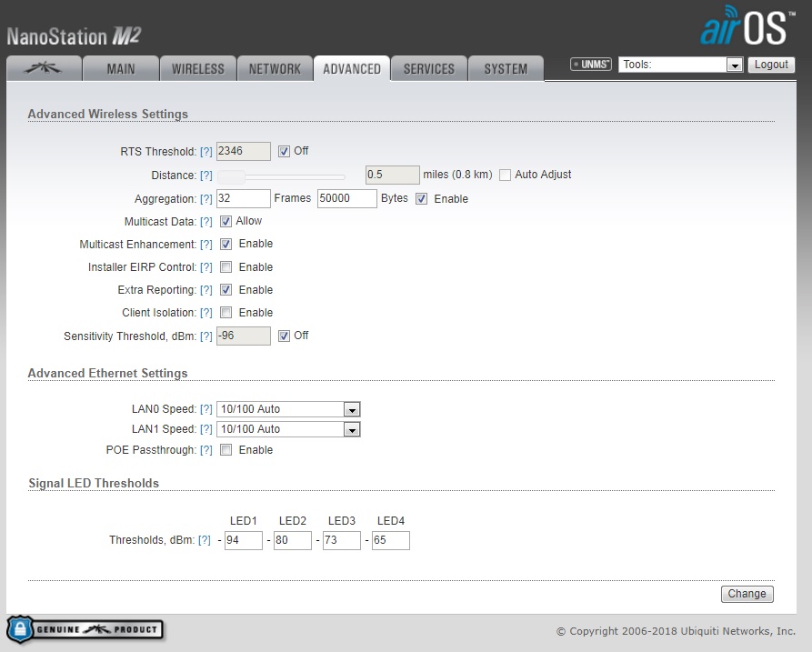The height and width of the screenshot is (652, 812).
Task: Toggle RTS Threshold Off checkbox
Action: coord(284,151)
